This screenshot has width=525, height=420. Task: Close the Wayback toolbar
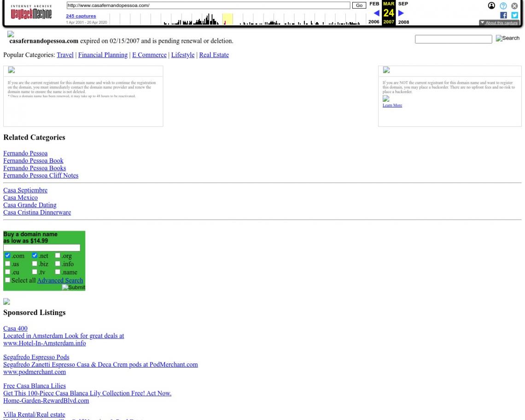click(x=514, y=6)
